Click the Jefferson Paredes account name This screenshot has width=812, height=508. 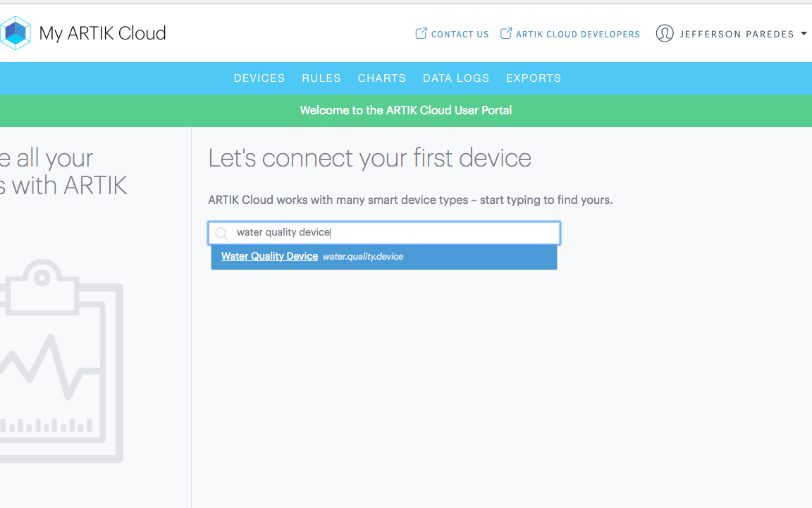point(737,34)
